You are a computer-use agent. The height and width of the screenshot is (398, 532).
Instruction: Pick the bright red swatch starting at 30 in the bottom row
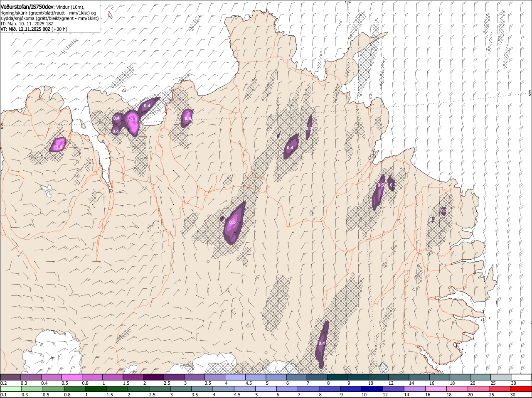pyautogui.click(x=521, y=389)
